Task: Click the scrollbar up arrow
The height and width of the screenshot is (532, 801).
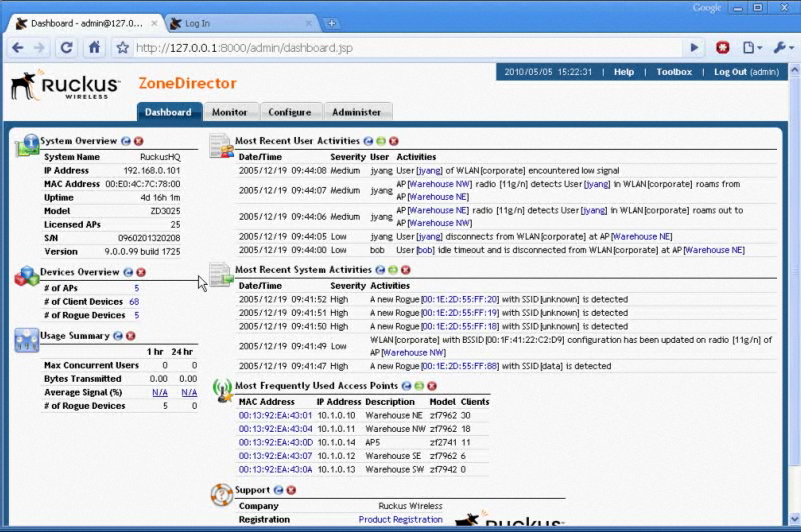Action: point(794,70)
